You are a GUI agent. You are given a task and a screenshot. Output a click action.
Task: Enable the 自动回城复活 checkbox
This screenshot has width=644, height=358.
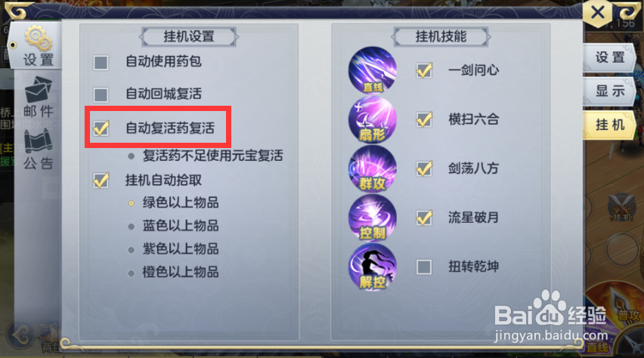point(101,95)
